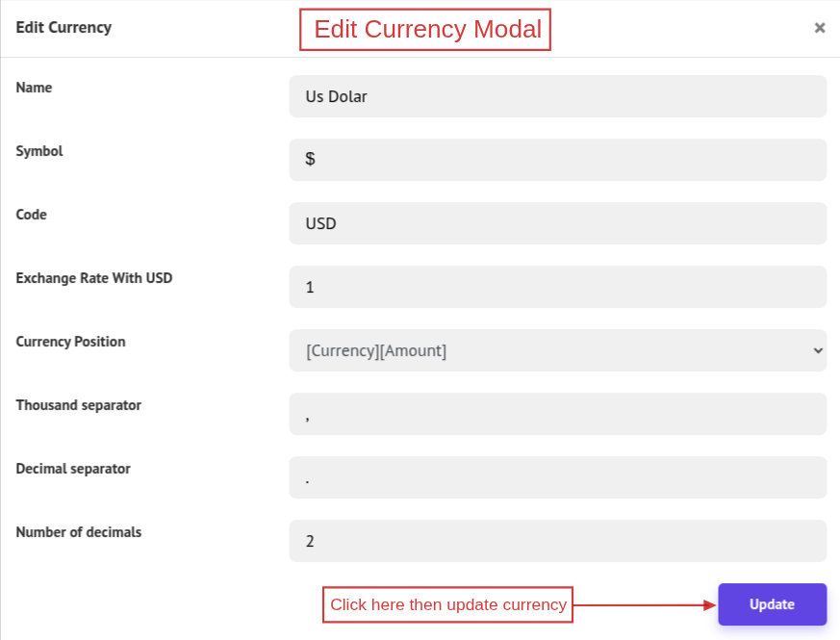
Task: Click the Number of decimals label
Action: pyautogui.click(x=78, y=532)
